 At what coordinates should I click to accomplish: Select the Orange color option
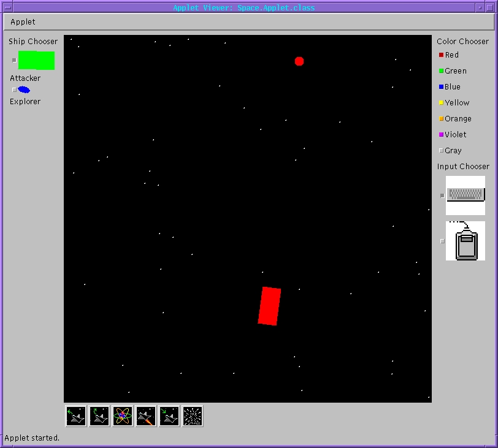pyautogui.click(x=455, y=118)
